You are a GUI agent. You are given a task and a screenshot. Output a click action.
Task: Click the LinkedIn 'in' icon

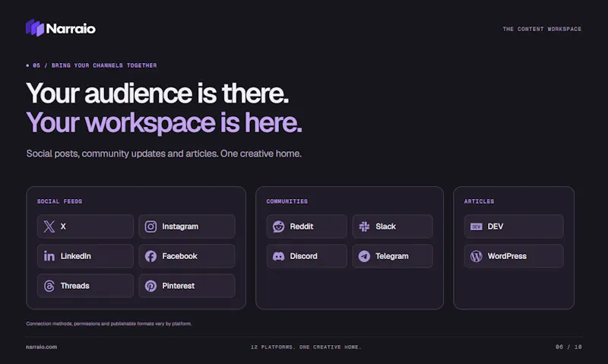[49, 256]
